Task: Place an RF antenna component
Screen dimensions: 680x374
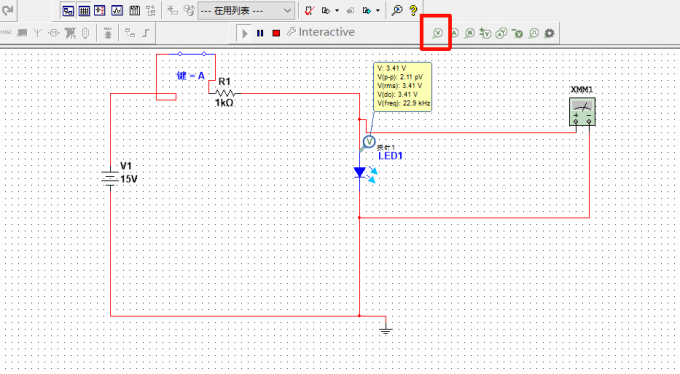Action: click(x=38, y=33)
